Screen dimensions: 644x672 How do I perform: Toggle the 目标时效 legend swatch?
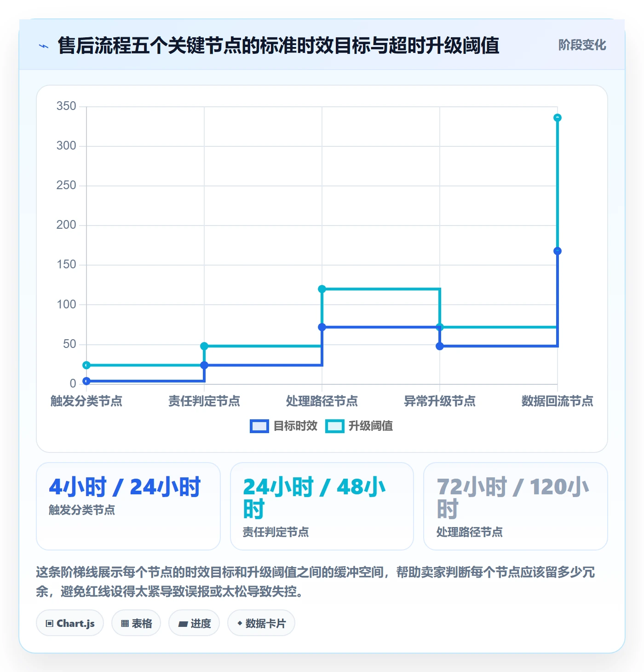coord(259,426)
